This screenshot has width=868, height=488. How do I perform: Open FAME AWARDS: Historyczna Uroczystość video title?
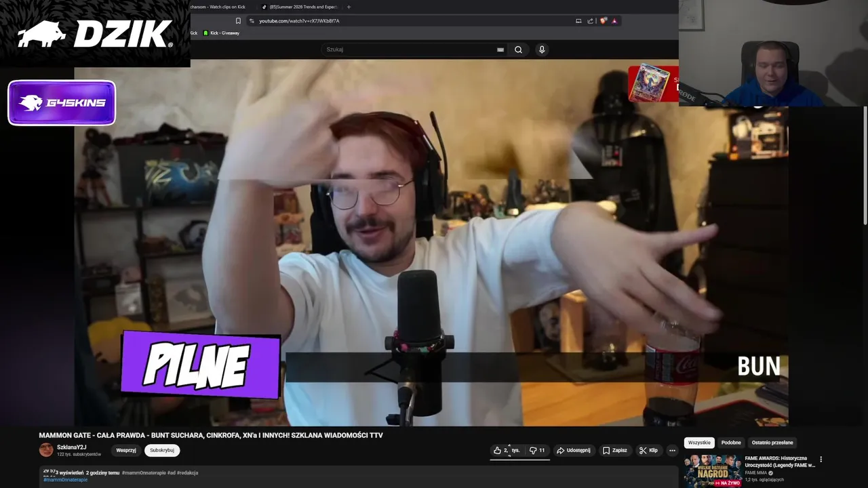(780, 462)
